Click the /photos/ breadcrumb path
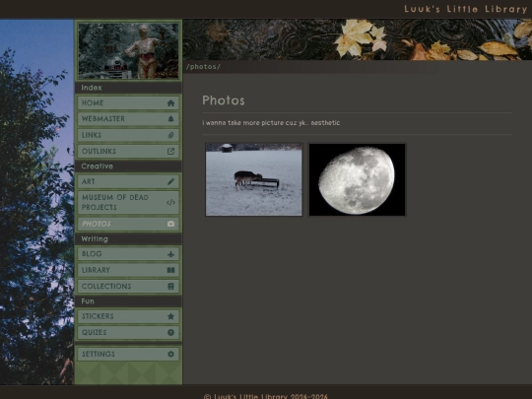 coord(203,67)
